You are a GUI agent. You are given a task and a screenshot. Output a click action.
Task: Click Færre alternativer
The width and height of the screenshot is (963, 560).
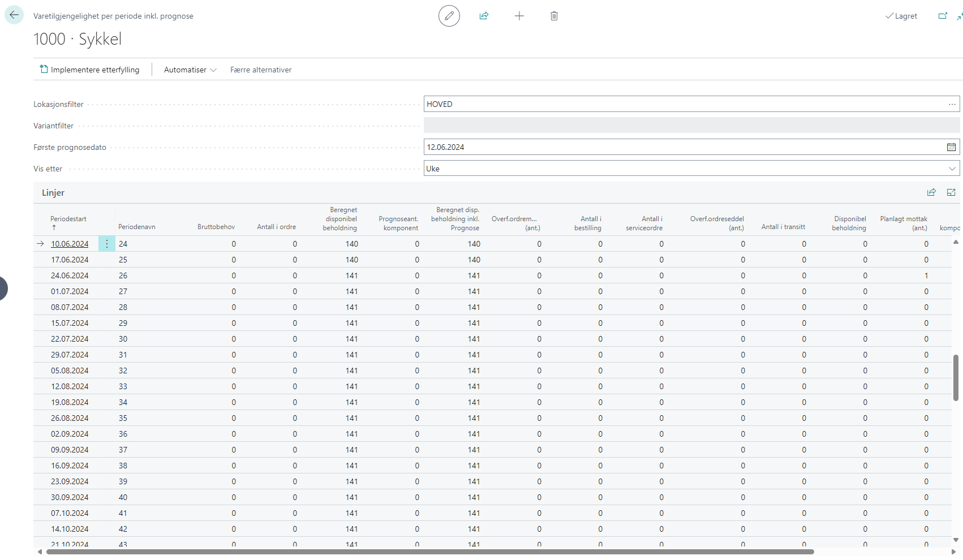(x=261, y=70)
